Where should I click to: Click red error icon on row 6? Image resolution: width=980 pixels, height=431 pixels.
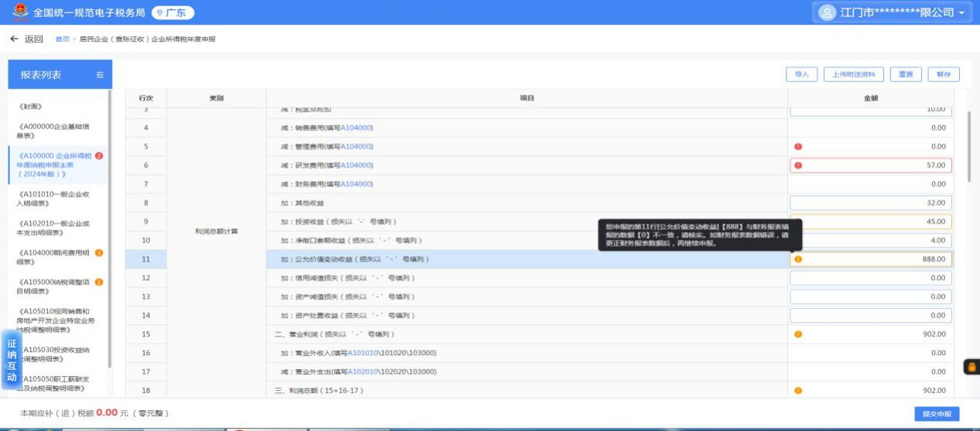[798, 165]
